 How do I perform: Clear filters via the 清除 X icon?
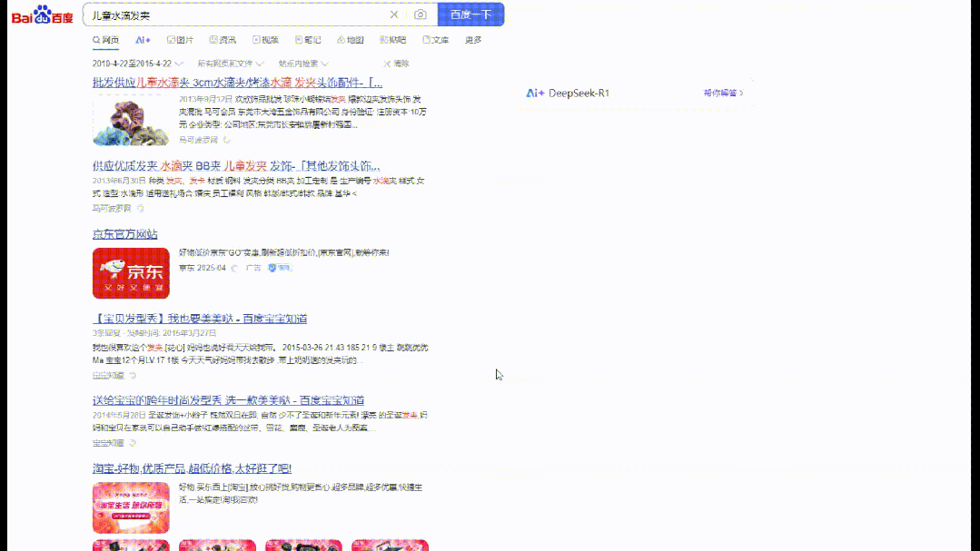pos(388,64)
